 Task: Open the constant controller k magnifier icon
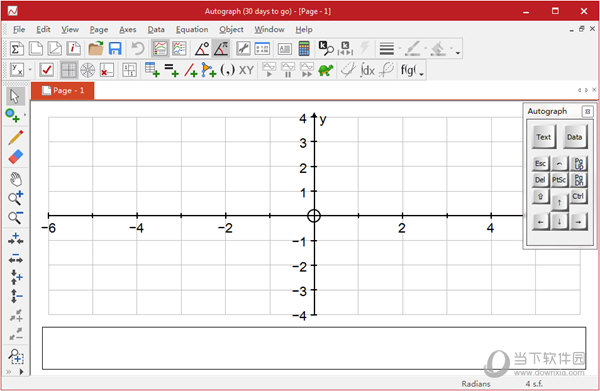326,49
